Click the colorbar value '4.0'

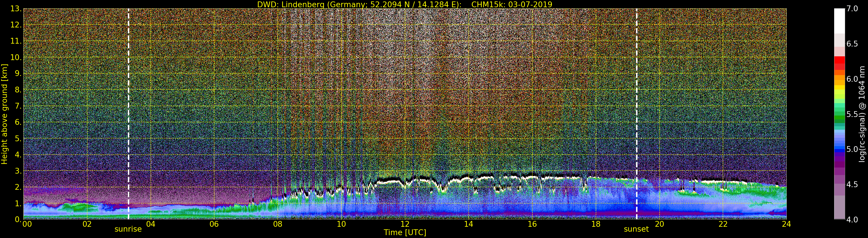[x=852, y=220]
